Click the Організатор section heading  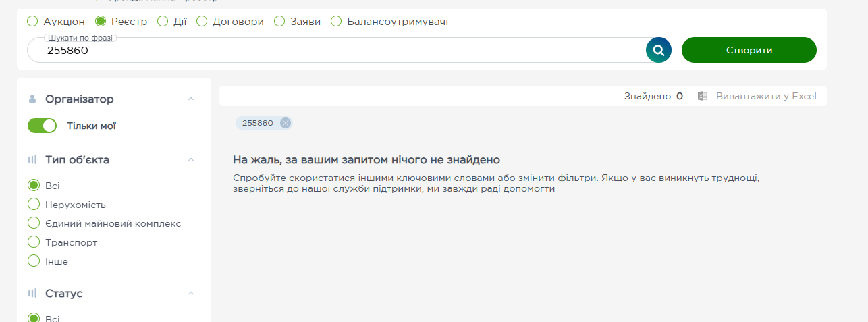pos(80,99)
